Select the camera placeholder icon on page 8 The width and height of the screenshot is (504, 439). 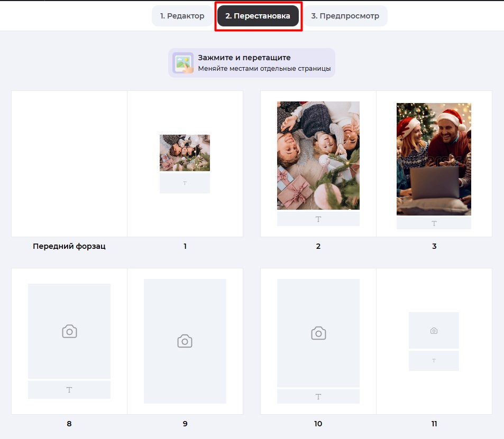69,331
